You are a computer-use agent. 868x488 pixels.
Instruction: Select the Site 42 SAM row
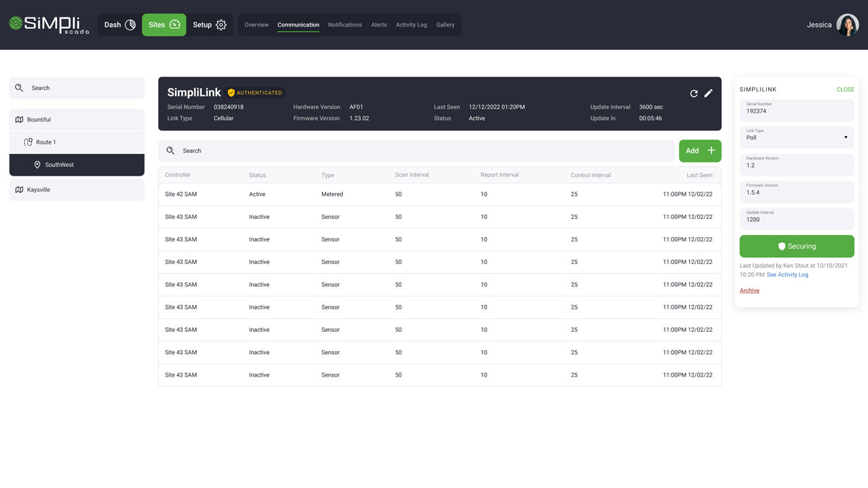[x=440, y=194]
